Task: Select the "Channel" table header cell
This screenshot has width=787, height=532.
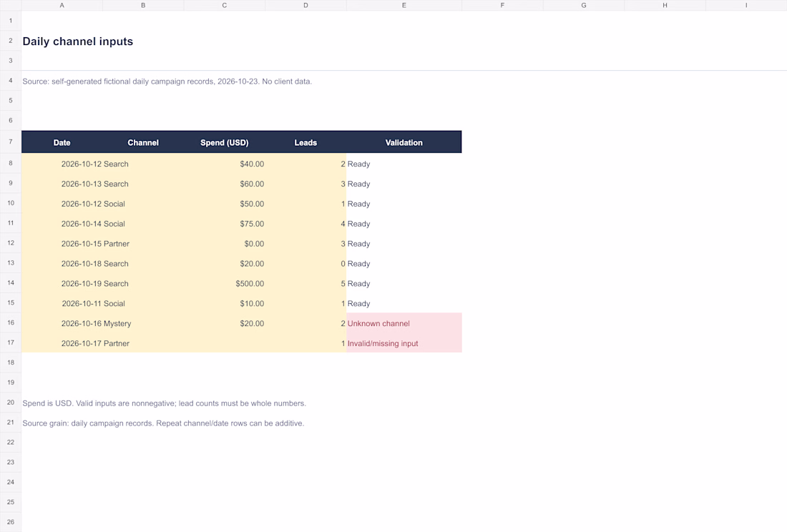Action: click(143, 142)
